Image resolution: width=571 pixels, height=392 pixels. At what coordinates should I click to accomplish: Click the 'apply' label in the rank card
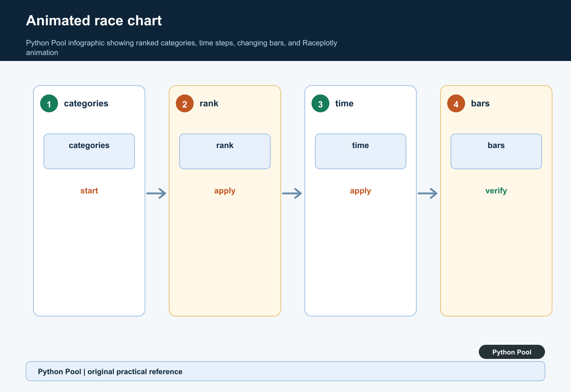coord(225,191)
